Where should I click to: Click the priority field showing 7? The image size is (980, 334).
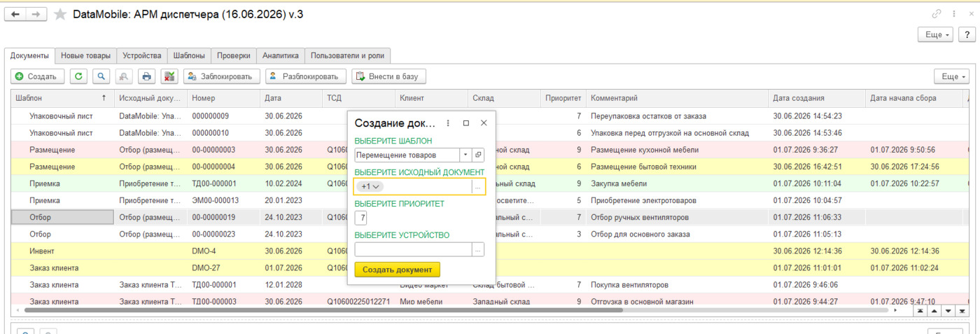click(362, 218)
